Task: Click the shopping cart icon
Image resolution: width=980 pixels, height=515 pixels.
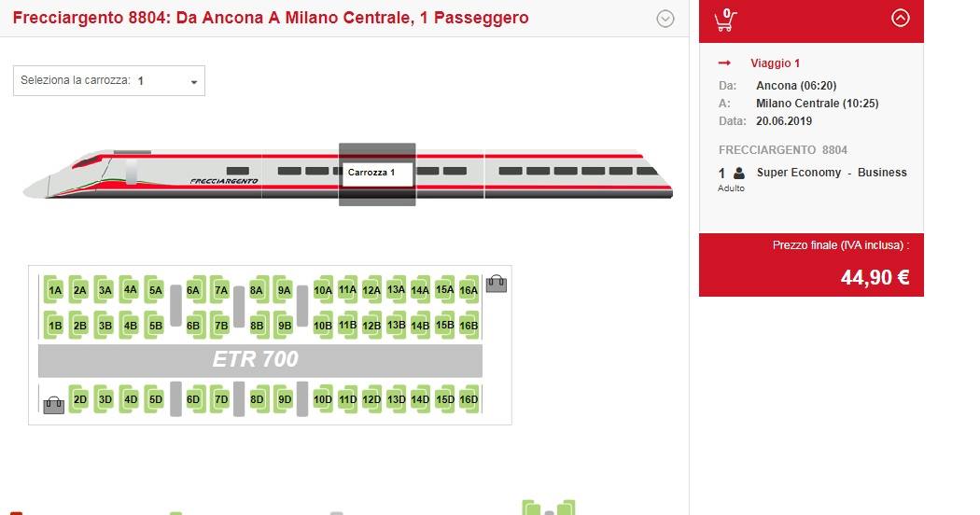Action: click(724, 20)
